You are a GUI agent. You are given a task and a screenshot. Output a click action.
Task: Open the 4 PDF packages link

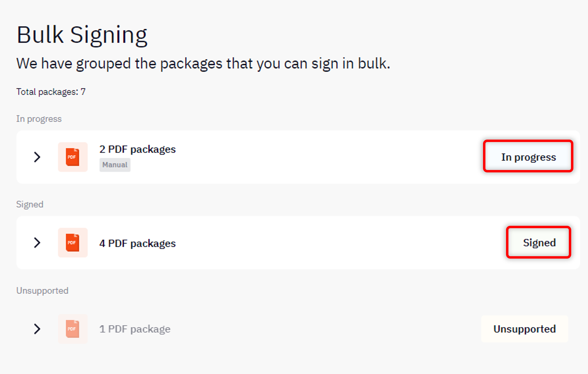138,243
